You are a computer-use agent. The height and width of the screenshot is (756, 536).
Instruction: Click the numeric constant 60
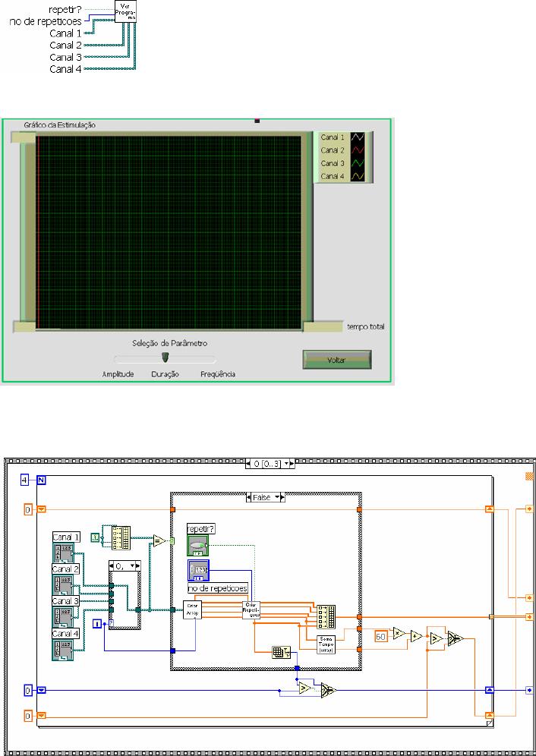point(380,637)
